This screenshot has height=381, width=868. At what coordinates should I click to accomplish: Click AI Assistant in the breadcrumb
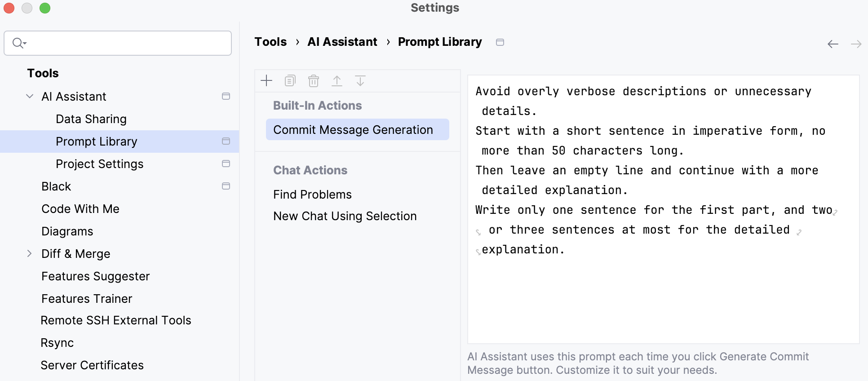pos(342,42)
